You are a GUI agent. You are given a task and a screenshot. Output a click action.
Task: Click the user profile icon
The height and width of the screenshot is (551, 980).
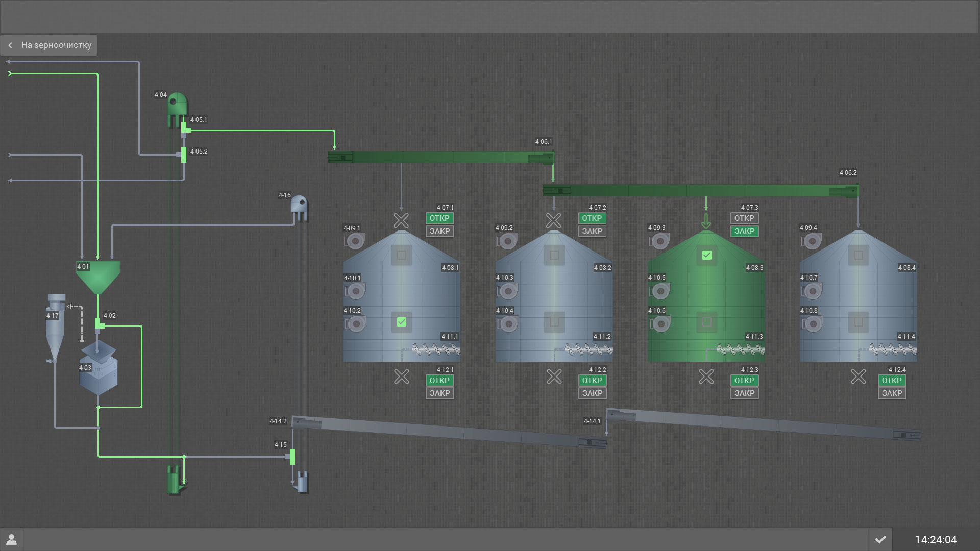11,540
